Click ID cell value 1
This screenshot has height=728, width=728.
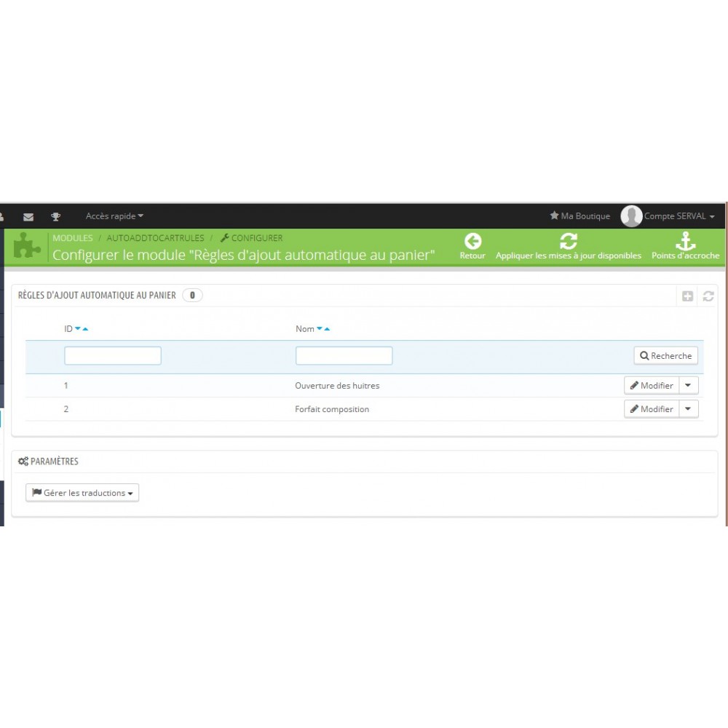[66, 385]
